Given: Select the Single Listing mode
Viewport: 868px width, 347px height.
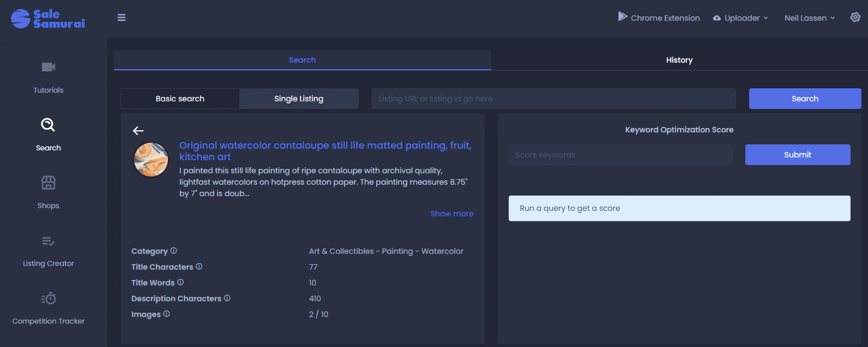Looking at the screenshot, I should click(299, 99).
